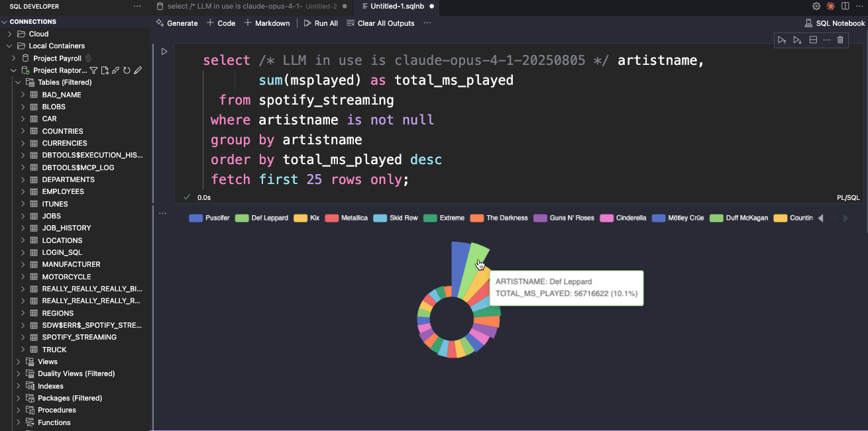
Task: Click the pencil edit icon for Project Raptor
Action: pyautogui.click(x=138, y=70)
